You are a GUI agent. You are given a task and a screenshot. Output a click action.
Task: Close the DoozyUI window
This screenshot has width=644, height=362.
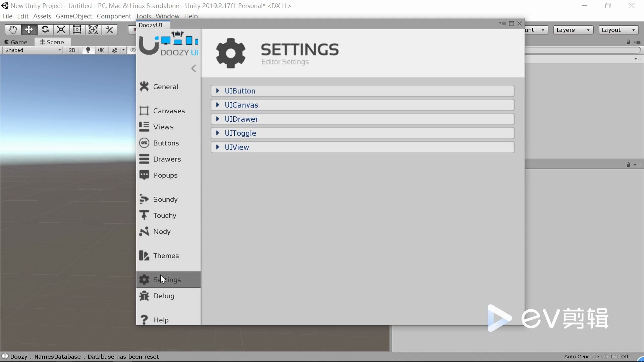tap(520, 23)
